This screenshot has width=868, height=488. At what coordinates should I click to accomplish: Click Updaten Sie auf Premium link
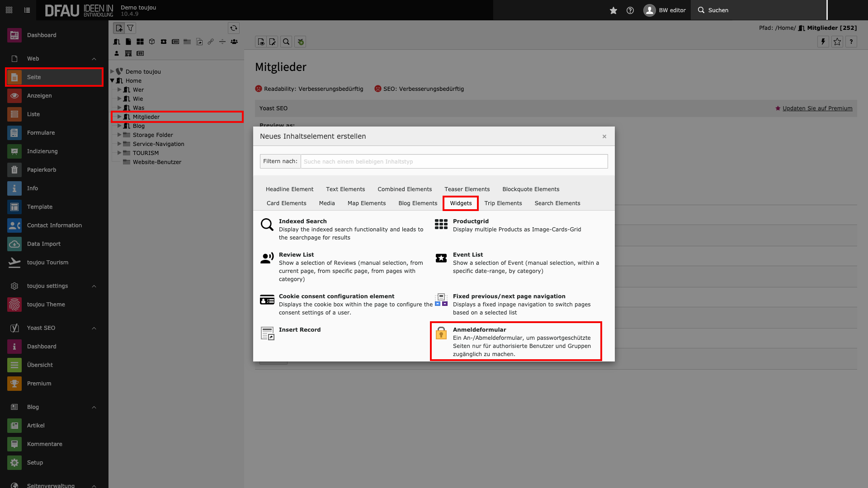pyautogui.click(x=817, y=108)
